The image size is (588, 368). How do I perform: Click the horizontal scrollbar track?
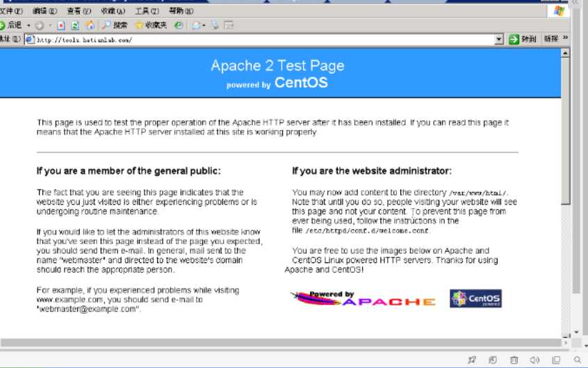pos(281,342)
